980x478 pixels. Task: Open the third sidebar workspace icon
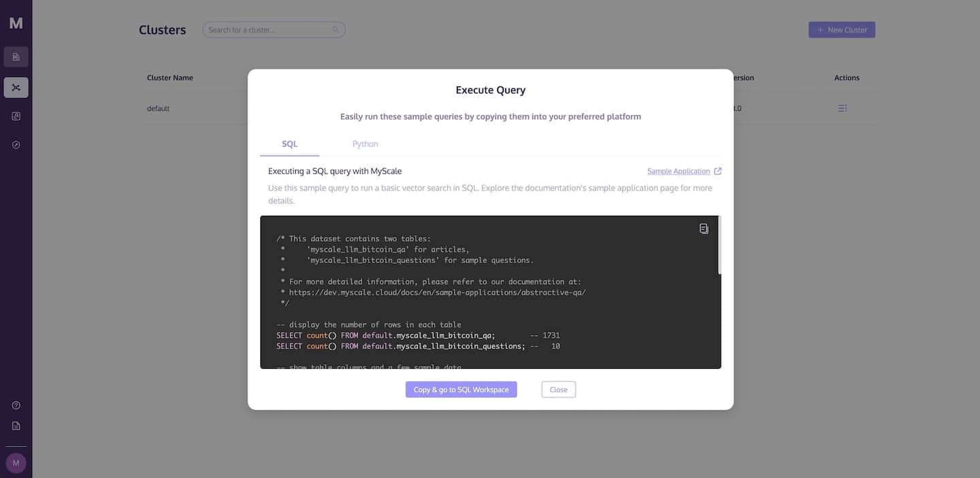[x=16, y=116]
